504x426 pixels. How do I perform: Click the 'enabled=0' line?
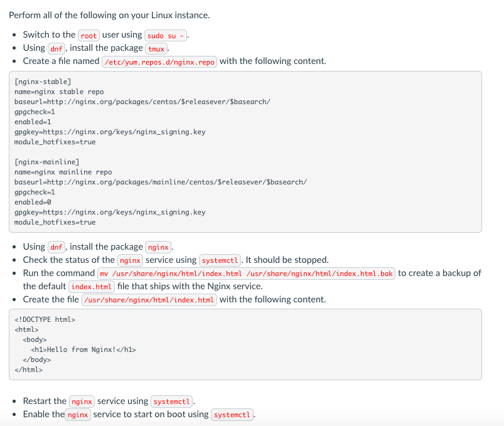click(33, 202)
